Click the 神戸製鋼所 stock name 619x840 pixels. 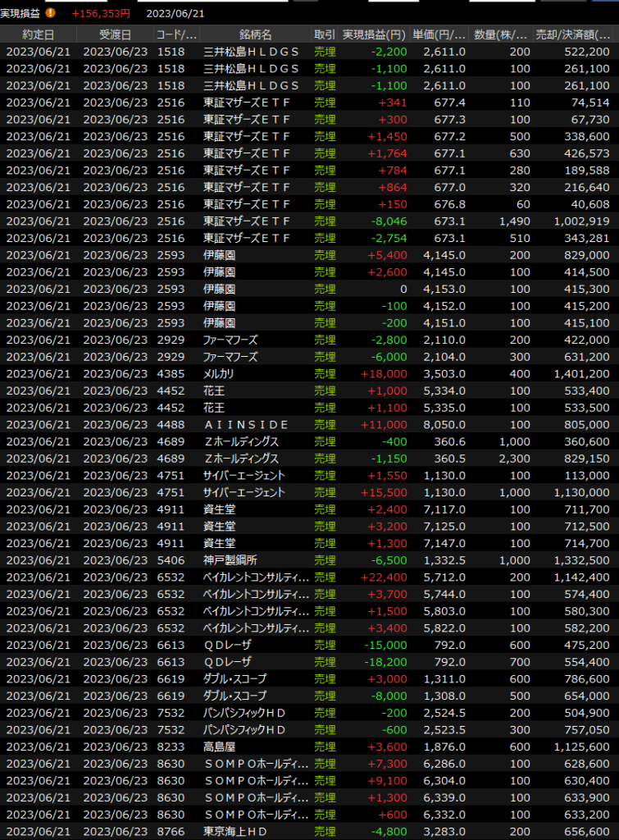pyautogui.click(x=231, y=560)
